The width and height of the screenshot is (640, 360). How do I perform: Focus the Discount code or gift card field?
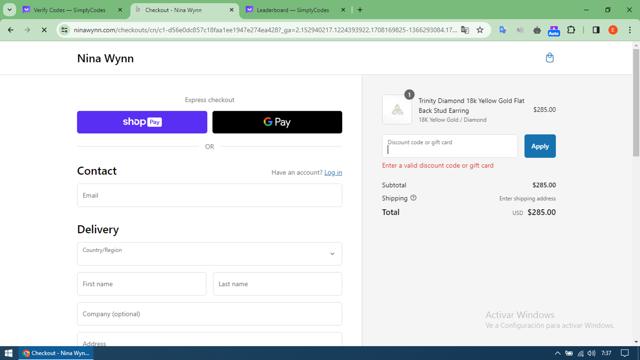pyautogui.click(x=450, y=146)
